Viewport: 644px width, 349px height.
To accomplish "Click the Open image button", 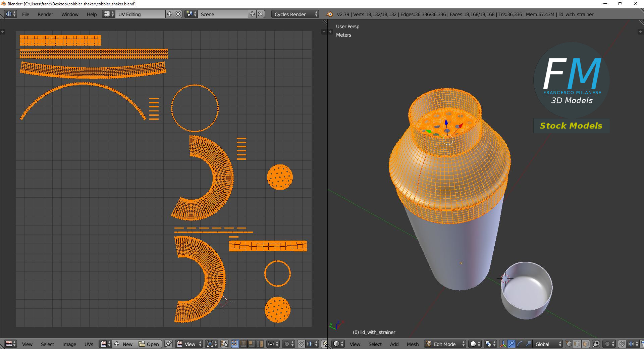I will tap(149, 344).
